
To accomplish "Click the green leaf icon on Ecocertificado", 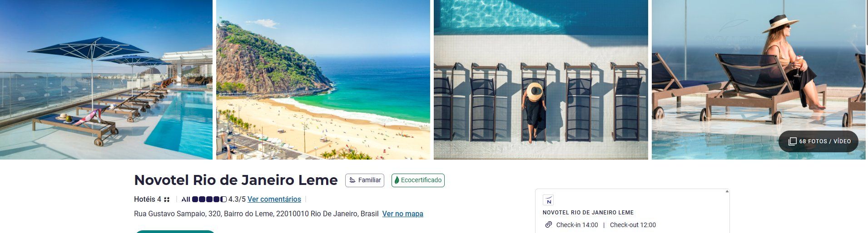I will point(397,180).
